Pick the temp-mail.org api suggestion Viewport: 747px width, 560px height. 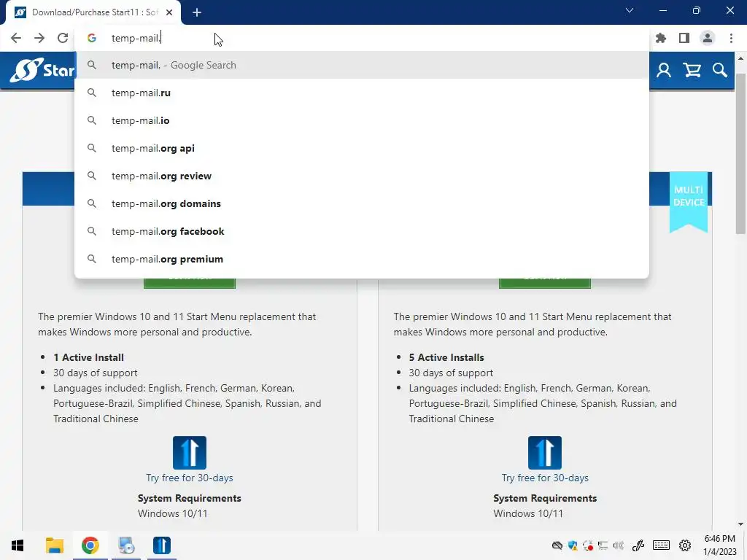tap(362, 148)
